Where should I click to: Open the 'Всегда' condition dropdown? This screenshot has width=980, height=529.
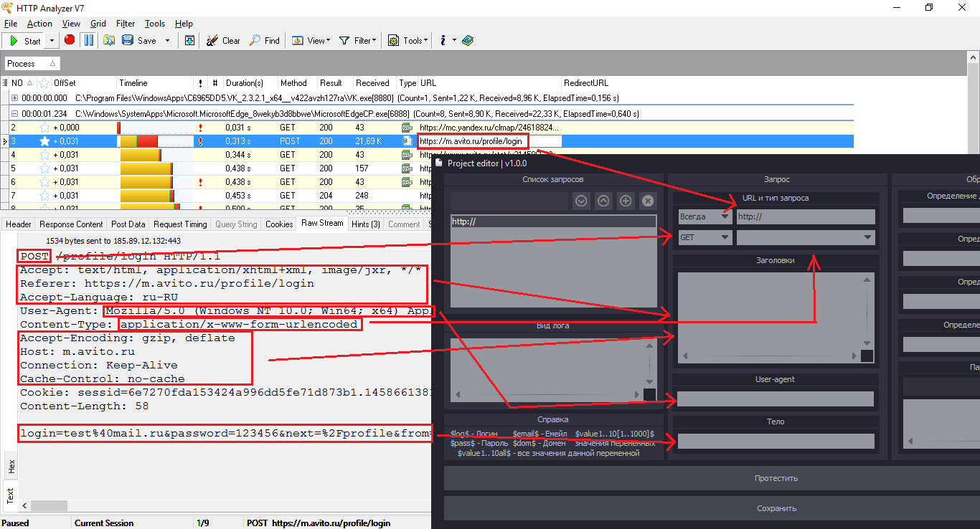click(x=705, y=216)
